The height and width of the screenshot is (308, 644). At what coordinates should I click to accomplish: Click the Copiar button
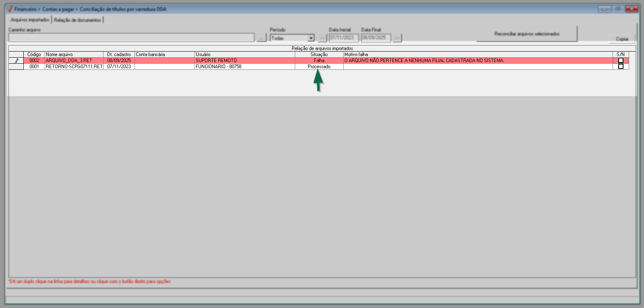(x=622, y=39)
